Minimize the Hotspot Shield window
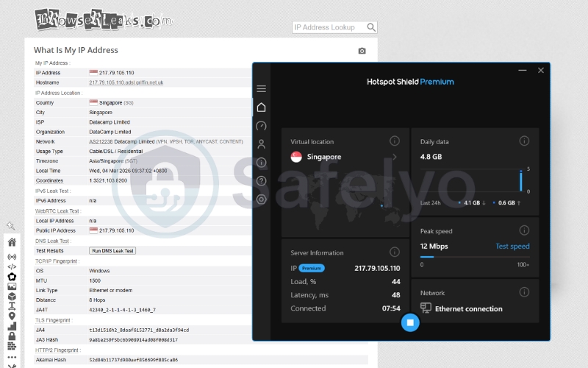The image size is (588, 368). click(523, 70)
